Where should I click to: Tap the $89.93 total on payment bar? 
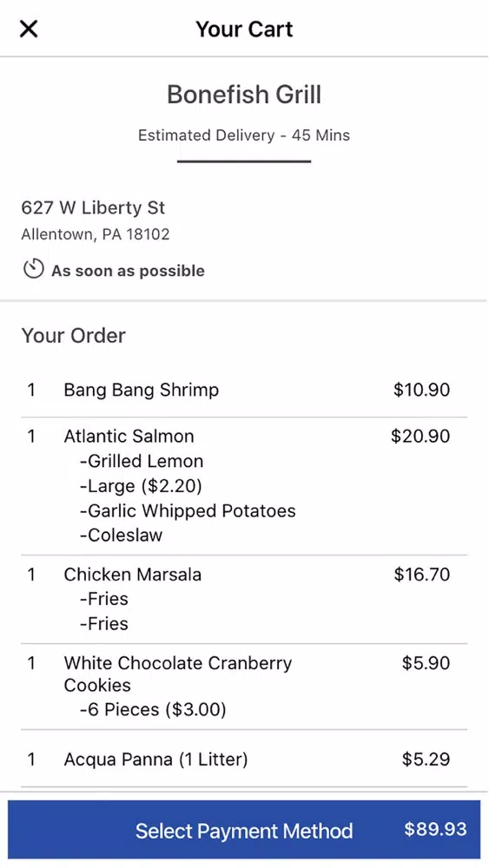pos(435,829)
